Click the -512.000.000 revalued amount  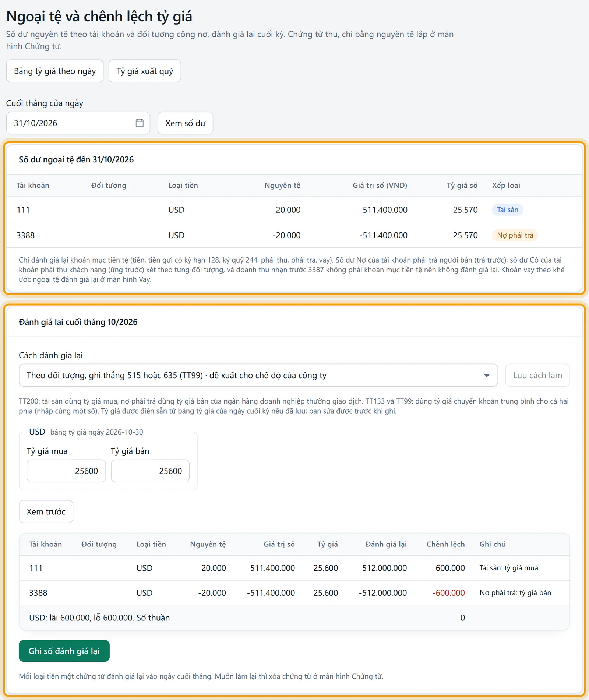(383, 593)
